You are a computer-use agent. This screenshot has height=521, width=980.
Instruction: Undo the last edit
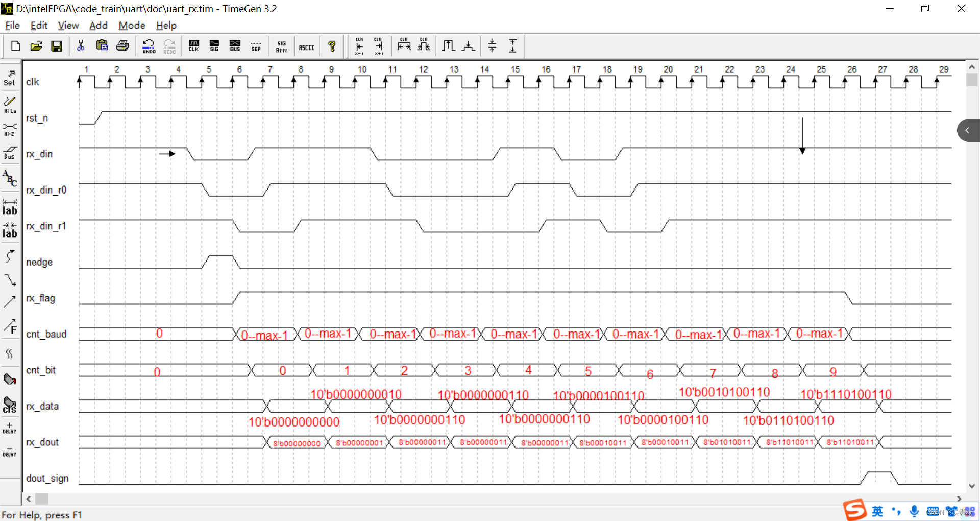click(x=149, y=46)
